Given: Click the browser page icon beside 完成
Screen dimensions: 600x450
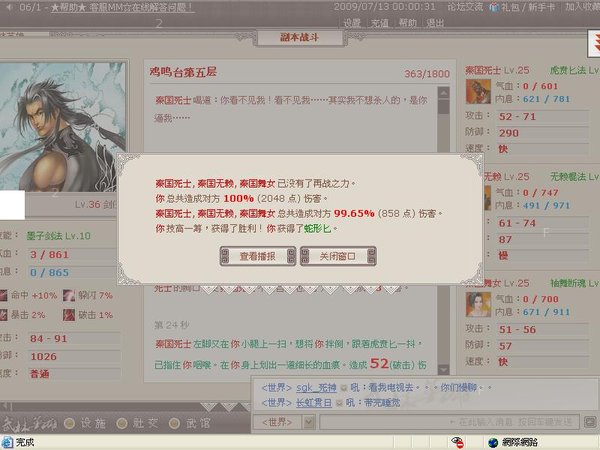Looking at the screenshot, I should [7, 442].
